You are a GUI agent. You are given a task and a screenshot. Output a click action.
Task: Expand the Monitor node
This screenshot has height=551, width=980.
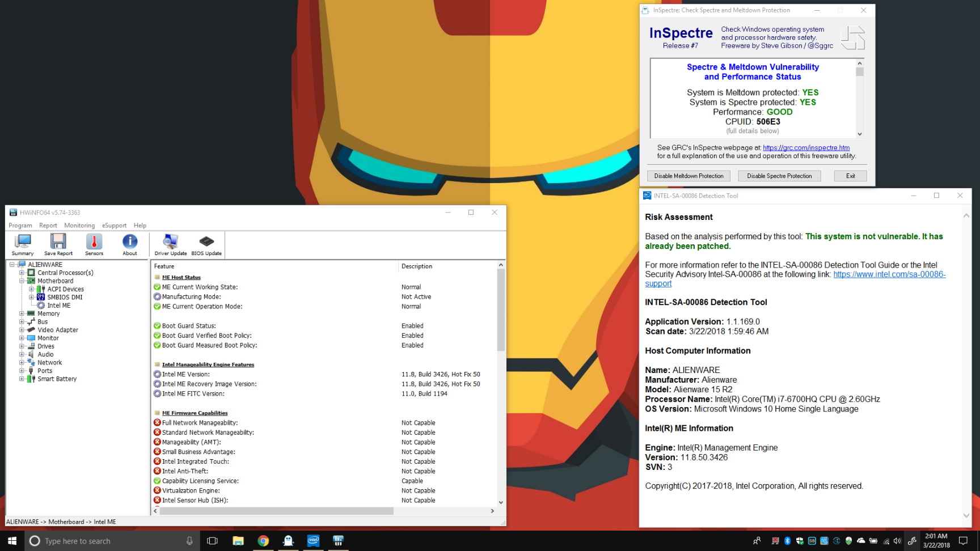[x=22, y=338]
